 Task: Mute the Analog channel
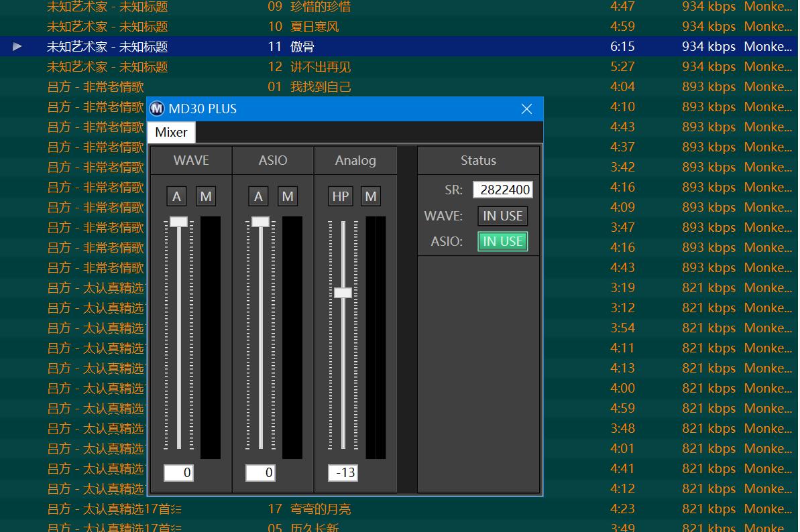pos(370,196)
